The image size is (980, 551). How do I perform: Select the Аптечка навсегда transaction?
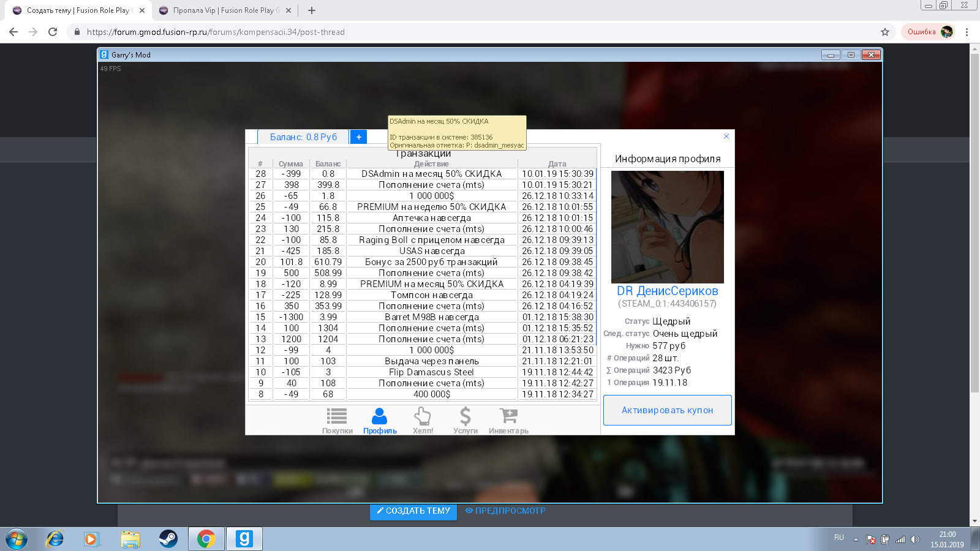[x=423, y=218]
